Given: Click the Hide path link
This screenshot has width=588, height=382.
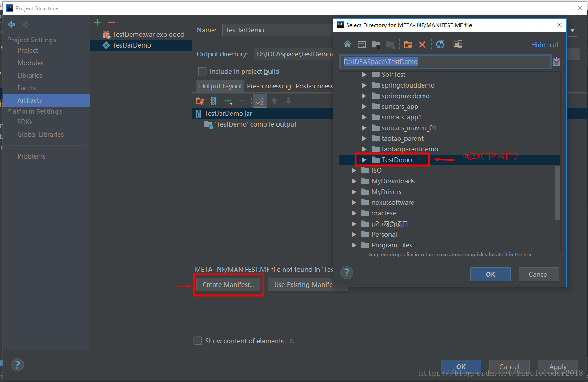Looking at the screenshot, I should tap(546, 44).
